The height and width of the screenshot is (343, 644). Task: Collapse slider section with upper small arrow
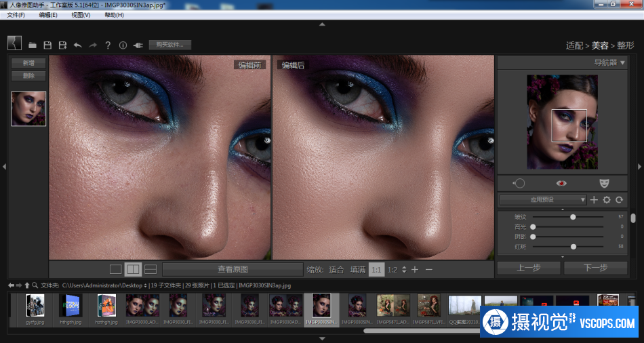point(562,209)
